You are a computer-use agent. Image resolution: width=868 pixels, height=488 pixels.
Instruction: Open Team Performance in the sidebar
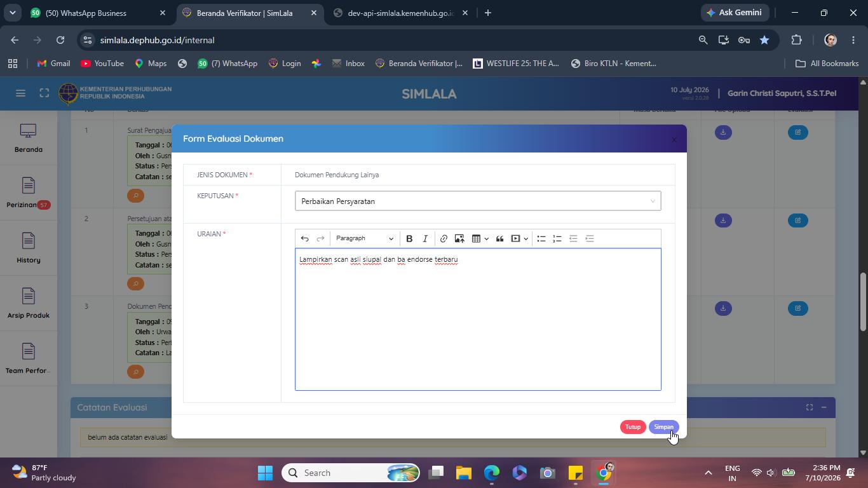pyautogui.click(x=29, y=359)
